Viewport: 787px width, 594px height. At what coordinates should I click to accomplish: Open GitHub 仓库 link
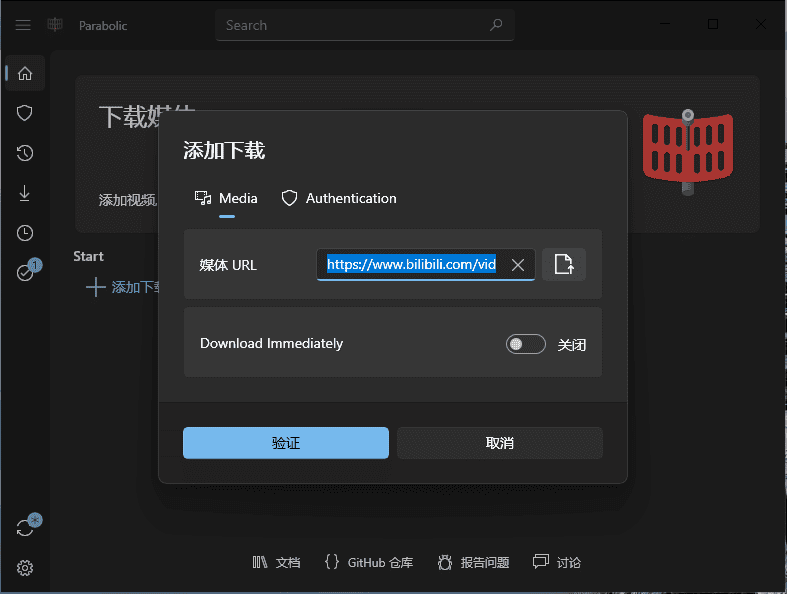(x=369, y=562)
